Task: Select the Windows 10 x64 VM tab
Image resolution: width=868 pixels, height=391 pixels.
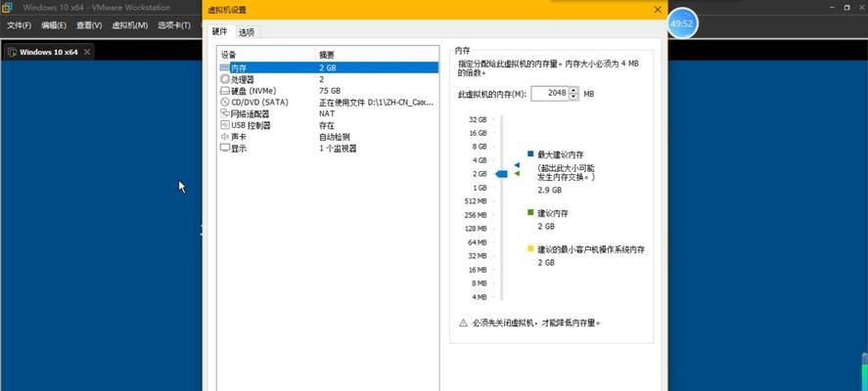Action: 49,53
